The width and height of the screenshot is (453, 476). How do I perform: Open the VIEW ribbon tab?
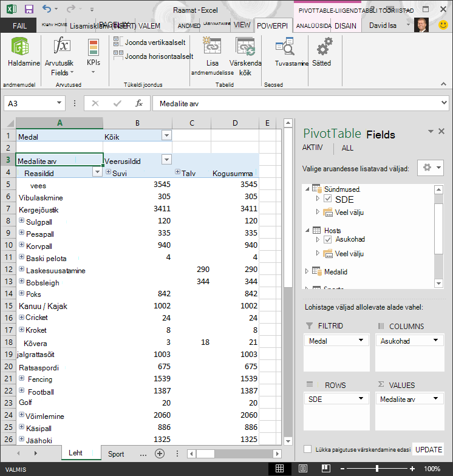(x=242, y=25)
